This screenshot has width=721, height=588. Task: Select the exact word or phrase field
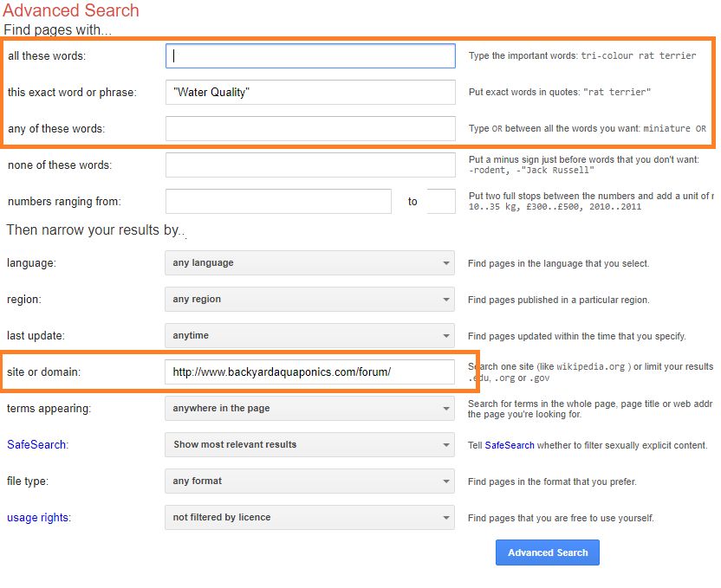pos(309,92)
